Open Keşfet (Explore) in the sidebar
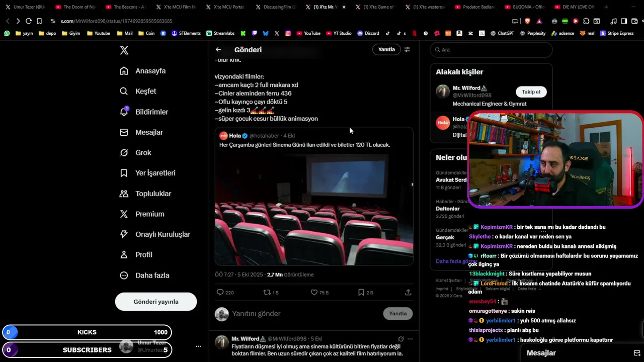The height and width of the screenshot is (362, 644). [x=138, y=91]
